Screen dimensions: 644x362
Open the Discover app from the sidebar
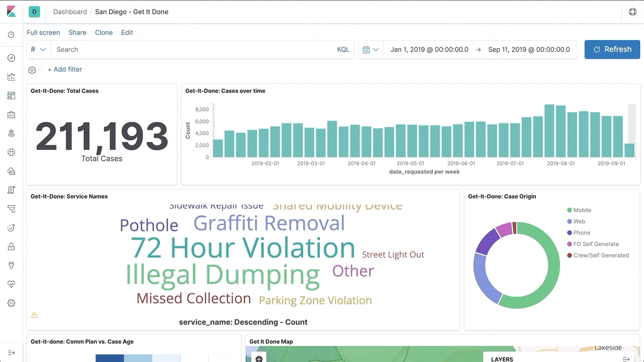coord(11,58)
